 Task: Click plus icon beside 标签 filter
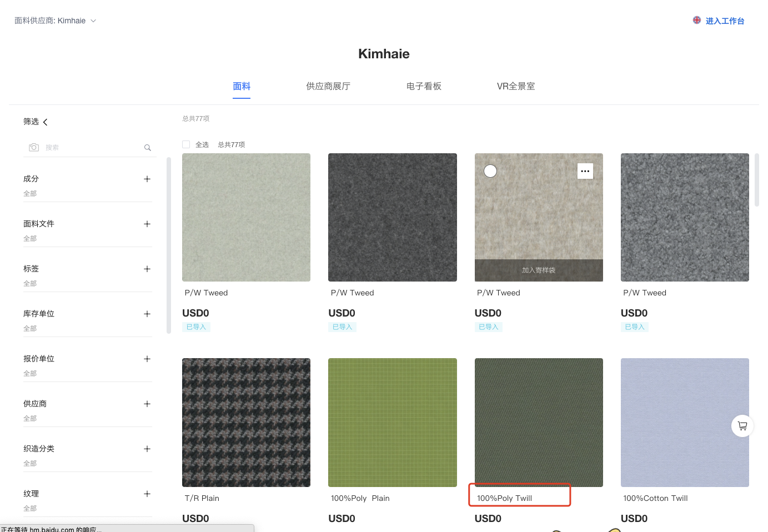pos(147,269)
